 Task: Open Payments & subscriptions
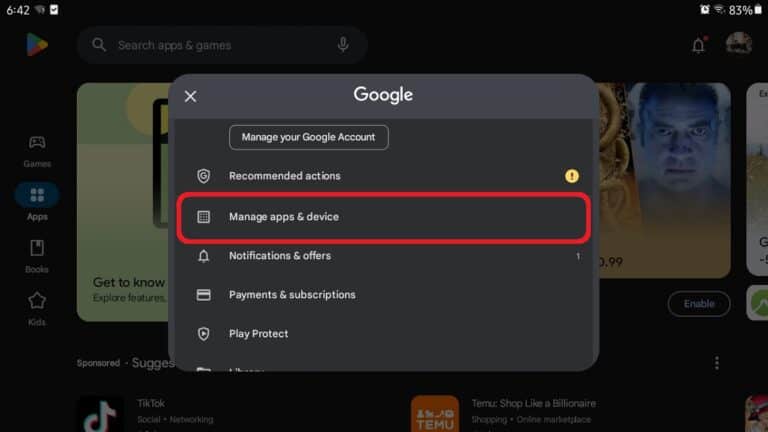point(384,295)
